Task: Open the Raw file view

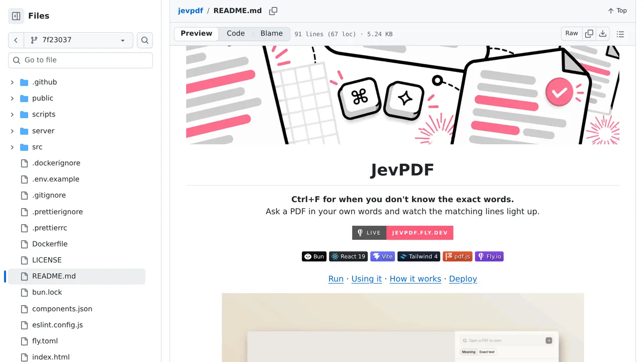Action: [572, 34]
